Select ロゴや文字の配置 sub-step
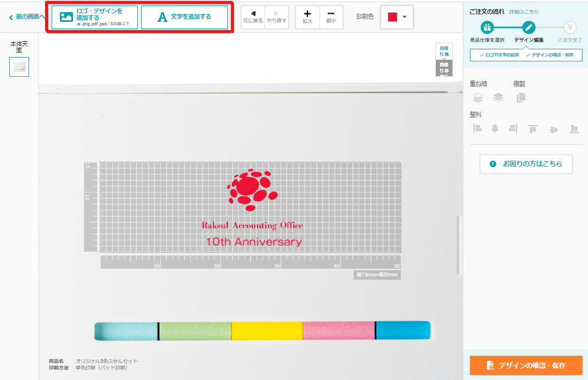 [499, 55]
